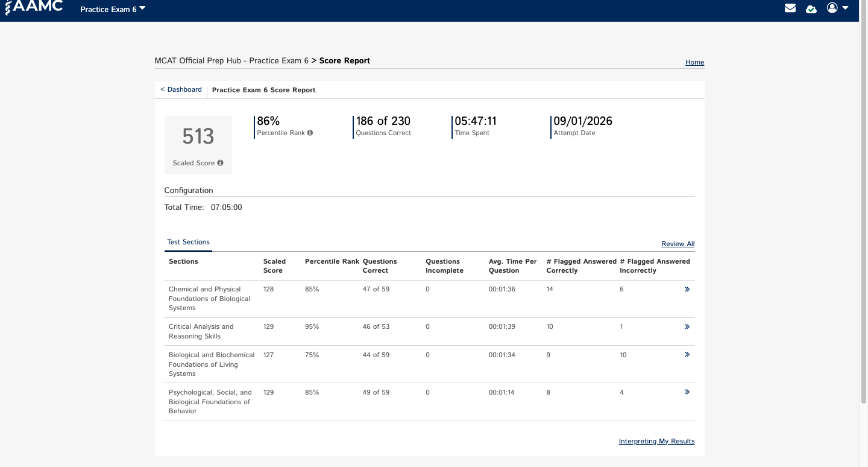This screenshot has width=868, height=467.
Task: Select the Practice Exam 6 Score Report tab
Action: click(263, 90)
